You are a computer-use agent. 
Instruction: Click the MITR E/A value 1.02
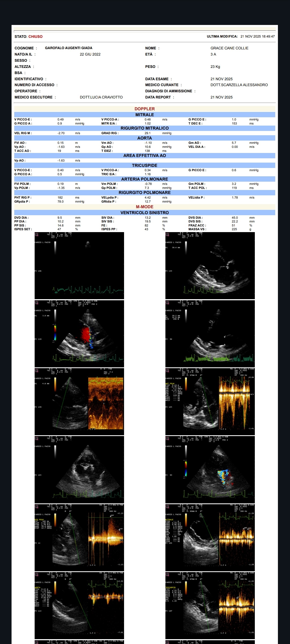148,123
